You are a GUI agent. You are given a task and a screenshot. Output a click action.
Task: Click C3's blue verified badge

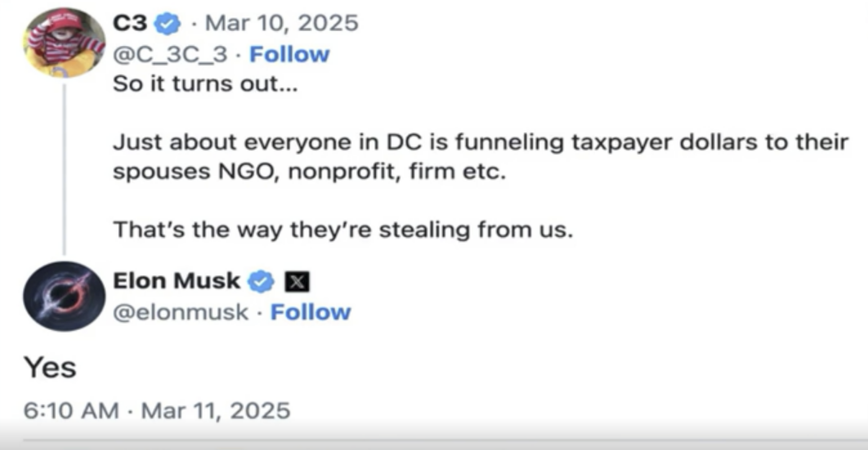click(167, 23)
